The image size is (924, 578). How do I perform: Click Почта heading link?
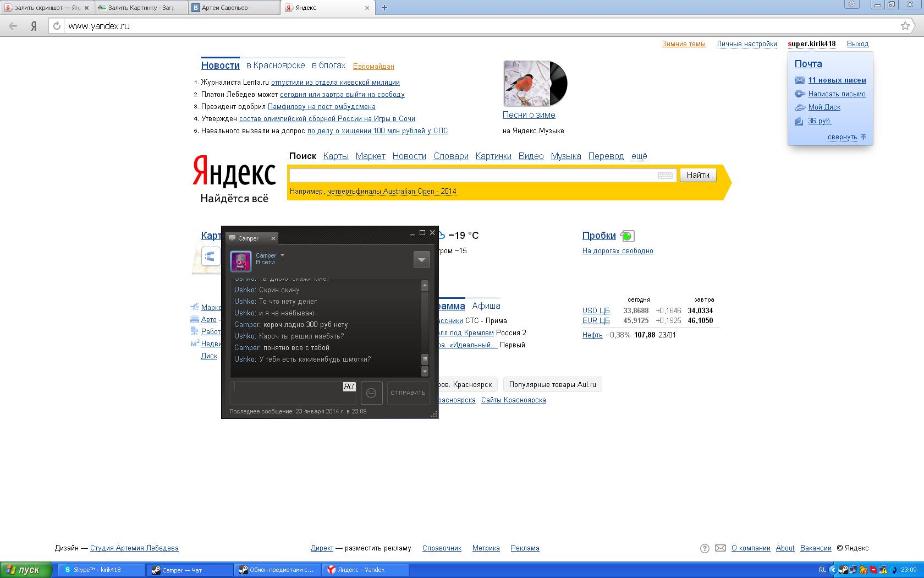pyautogui.click(x=809, y=64)
